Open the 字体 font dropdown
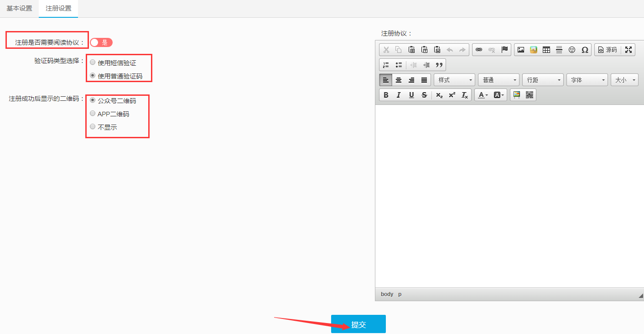The image size is (644, 334). [587, 80]
